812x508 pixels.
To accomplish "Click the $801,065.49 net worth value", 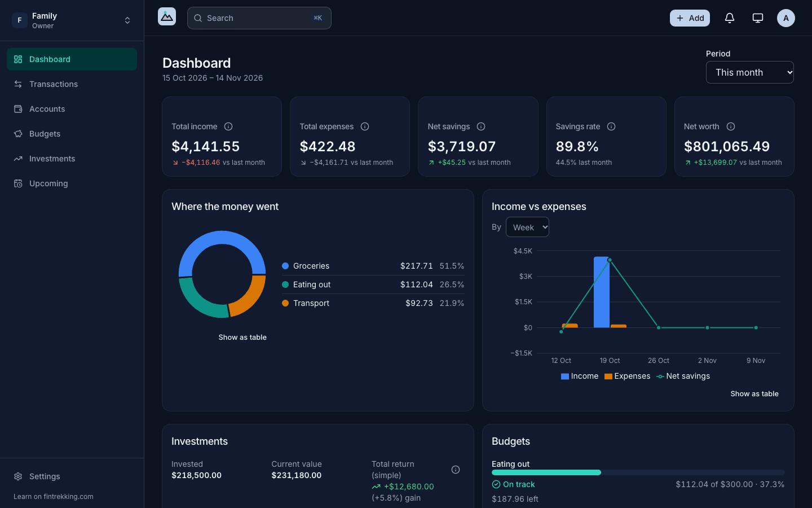I will tap(727, 146).
